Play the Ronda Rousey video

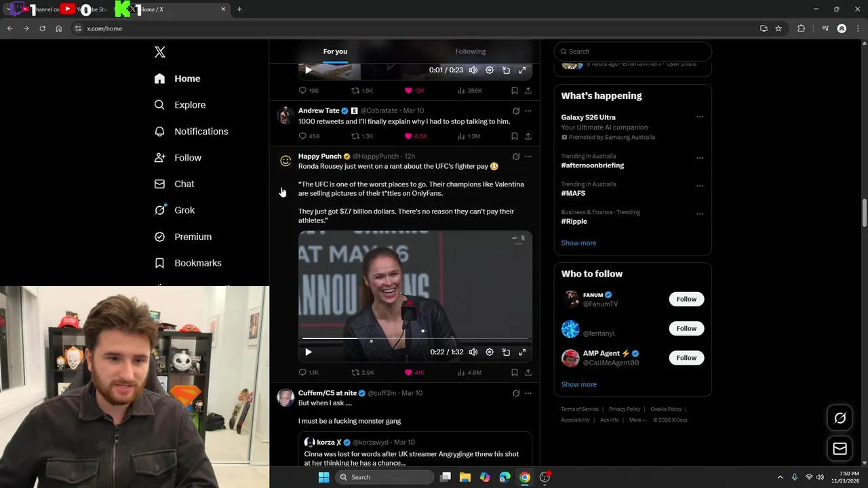tap(309, 352)
